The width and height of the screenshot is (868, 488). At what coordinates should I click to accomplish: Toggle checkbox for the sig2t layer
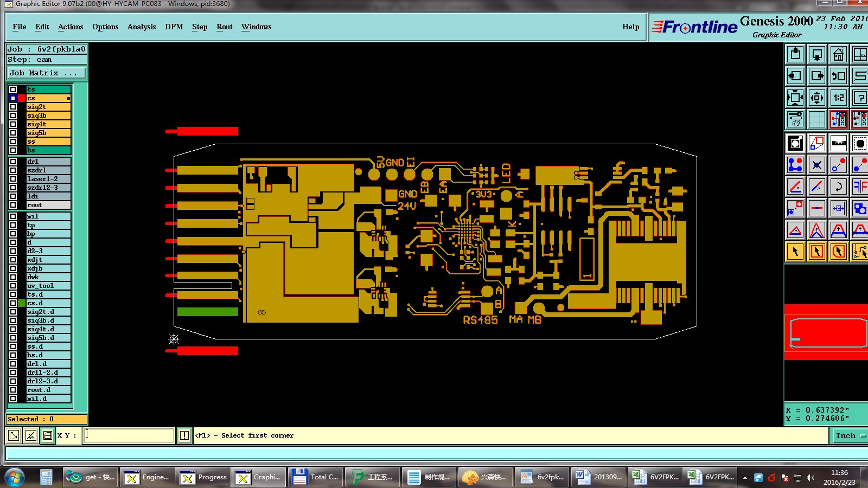coord(13,107)
